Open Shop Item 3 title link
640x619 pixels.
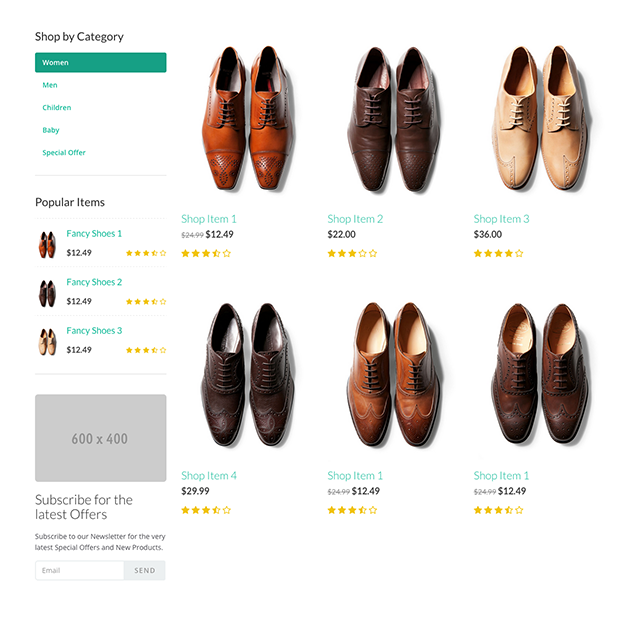501,219
